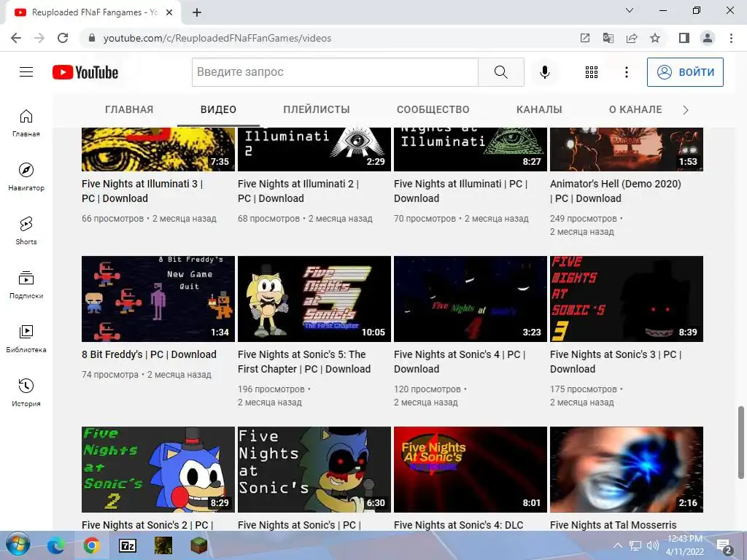Image resolution: width=747 pixels, height=560 pixels.
Task: Open Five Nights at Sonic's 4 title link
Action: 460,362
